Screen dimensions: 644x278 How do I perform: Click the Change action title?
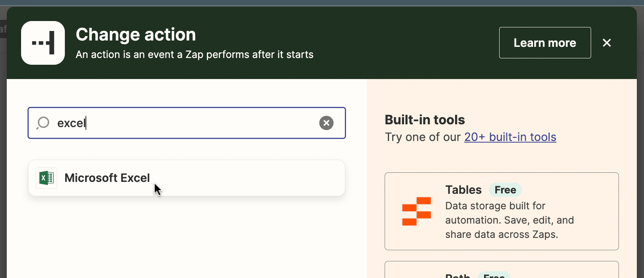(x=136, y=35)
